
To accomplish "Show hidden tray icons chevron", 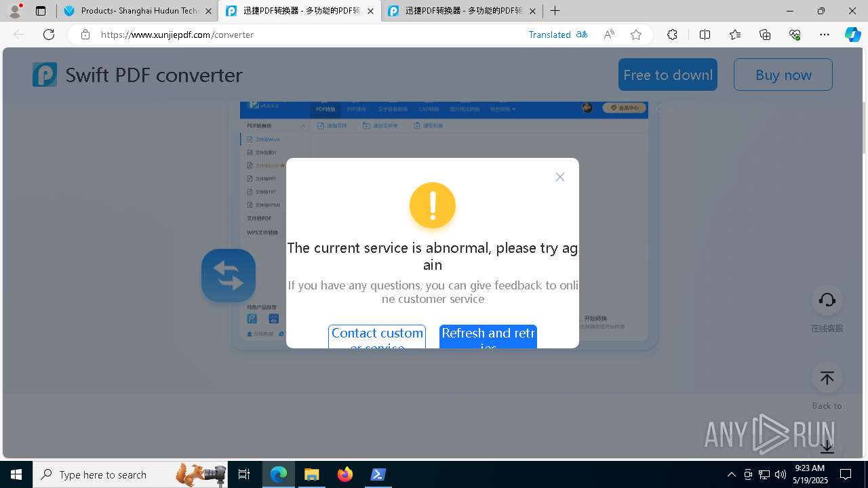I will pyautogui.click(x=731, y=474).
